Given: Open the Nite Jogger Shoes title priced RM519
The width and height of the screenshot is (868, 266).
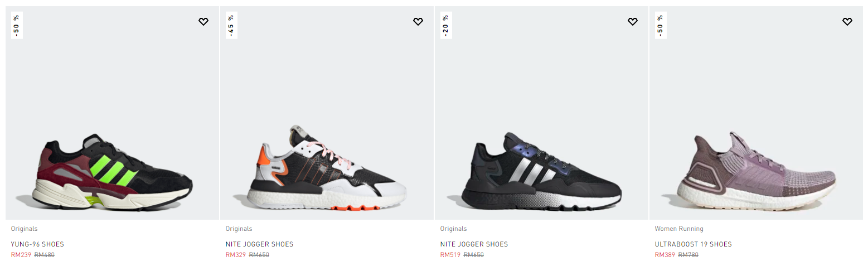Looking at the screenshot, I should point(474,244).
